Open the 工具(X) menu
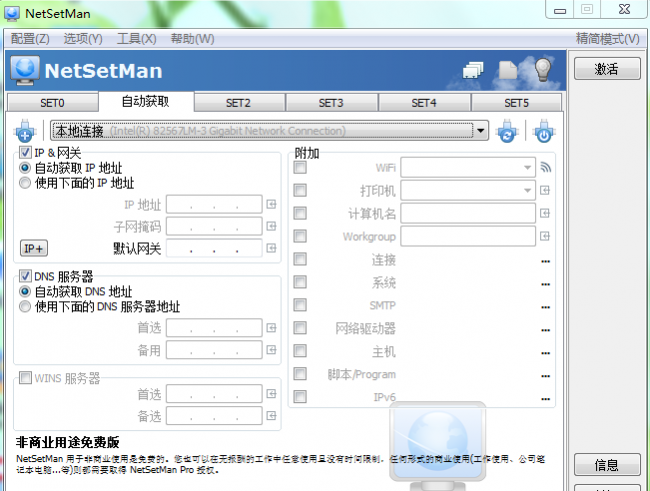This screenshot has height=491, width=650. (x=136, y=39)
